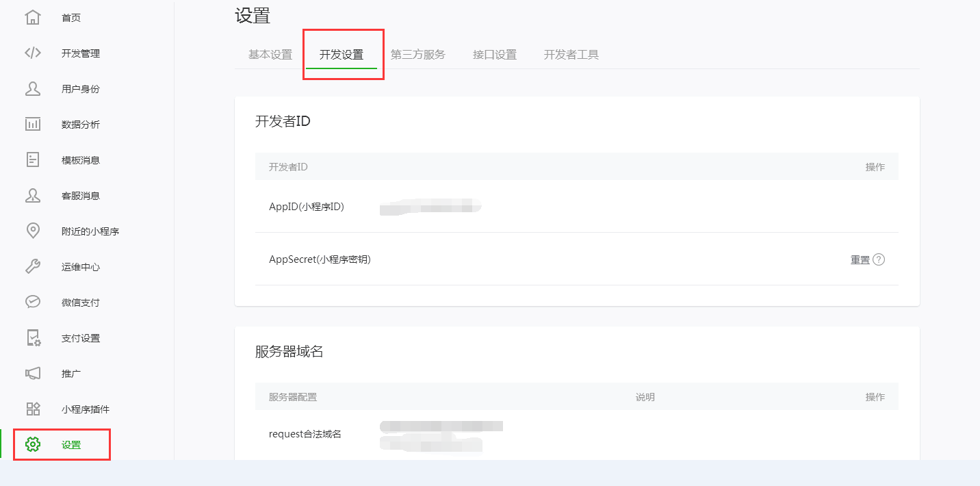The height and width of the screenshot is (486, 980).
Task: Click the 微信支付 chat bubble icon
Action: [33, 303]
